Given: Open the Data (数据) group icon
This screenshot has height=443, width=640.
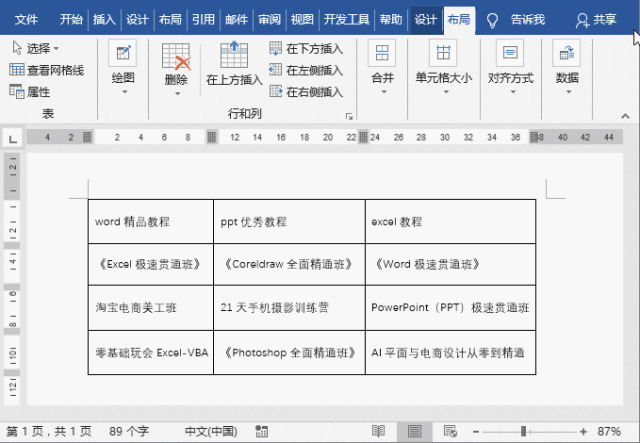Looking at the screenshot, I should point(567,53).
